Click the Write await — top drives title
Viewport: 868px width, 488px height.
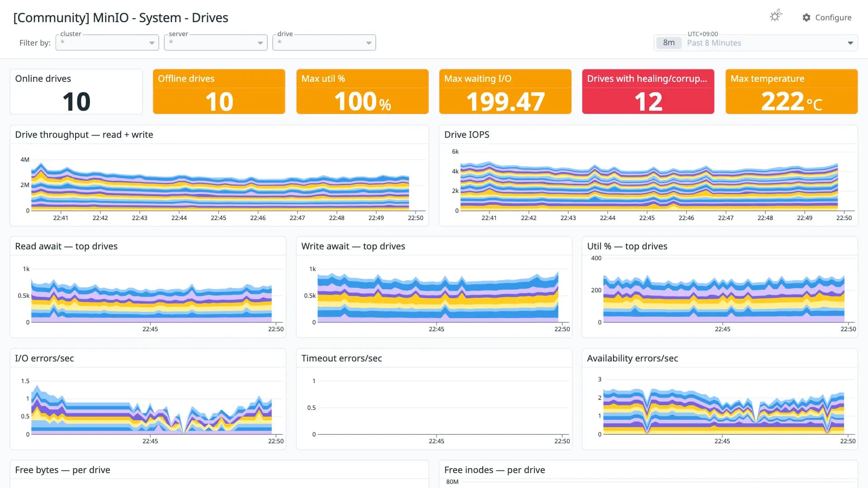coord(353,246)
